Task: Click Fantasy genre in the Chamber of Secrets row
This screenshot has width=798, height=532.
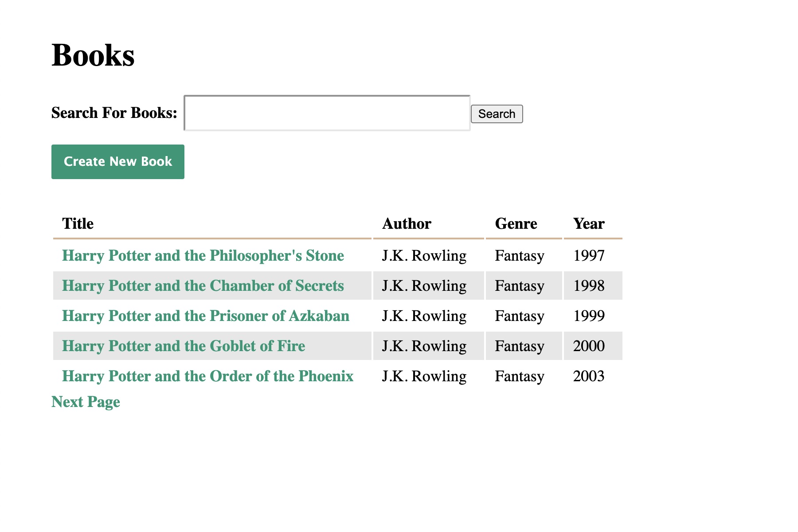Action: [520, 286]
